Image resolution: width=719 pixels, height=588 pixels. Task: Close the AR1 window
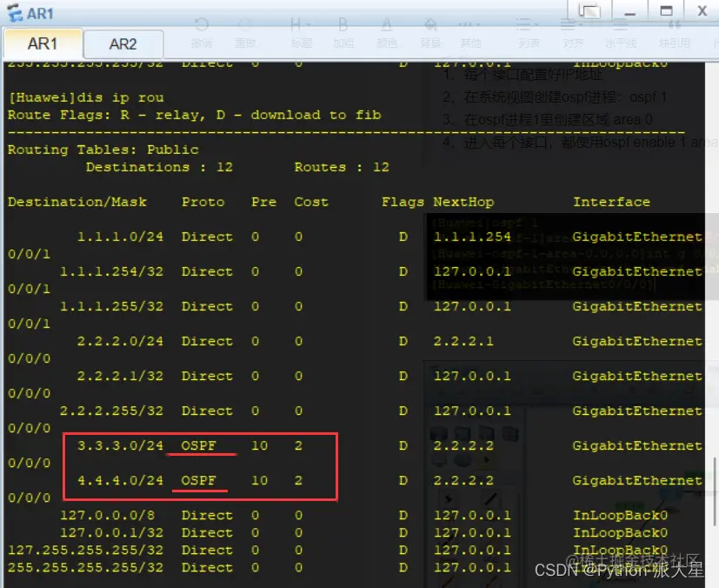pos(702,10)
